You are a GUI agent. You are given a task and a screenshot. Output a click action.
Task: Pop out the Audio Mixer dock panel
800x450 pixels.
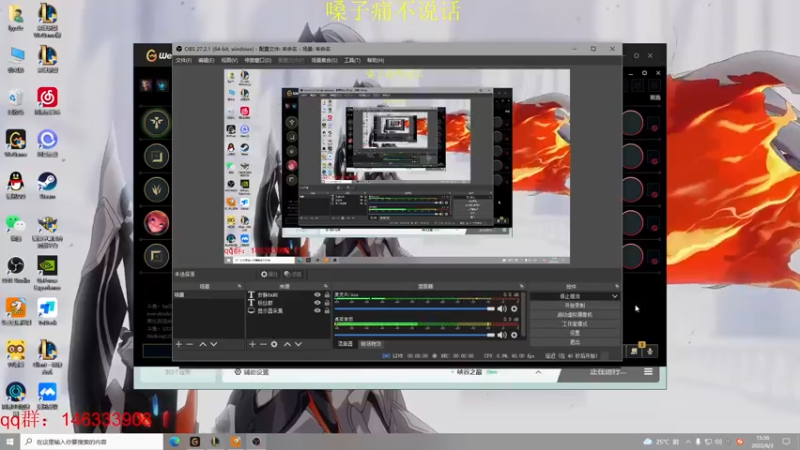(x=521, y=286)
